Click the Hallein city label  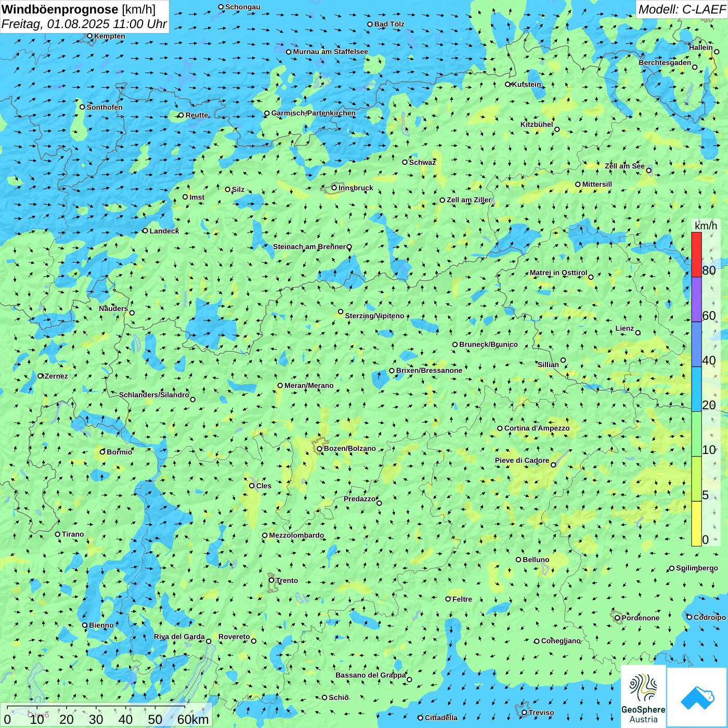[x=701, y=47]
